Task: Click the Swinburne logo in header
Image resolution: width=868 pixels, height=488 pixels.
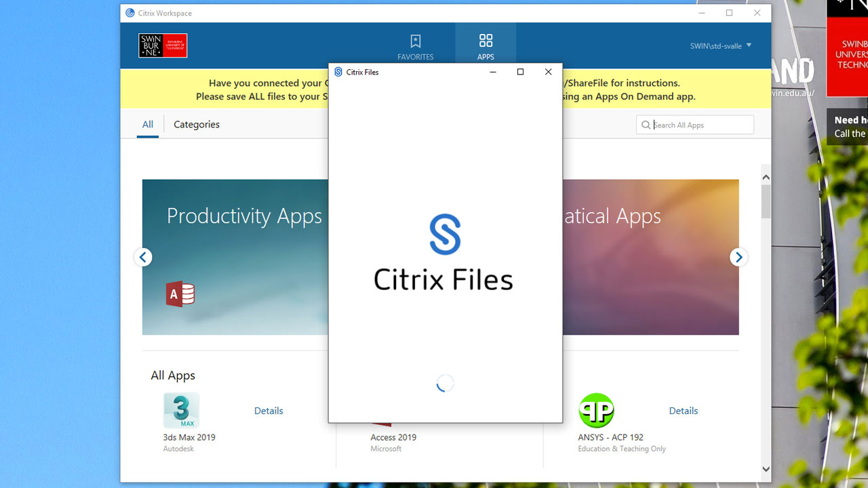Action: click(x=163, y=45)
